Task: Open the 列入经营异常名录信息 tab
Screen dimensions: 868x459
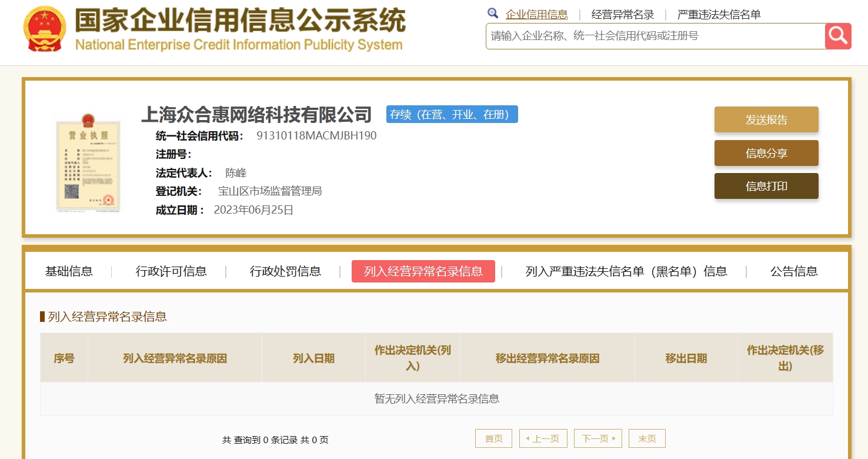Action: click(423, 271)
